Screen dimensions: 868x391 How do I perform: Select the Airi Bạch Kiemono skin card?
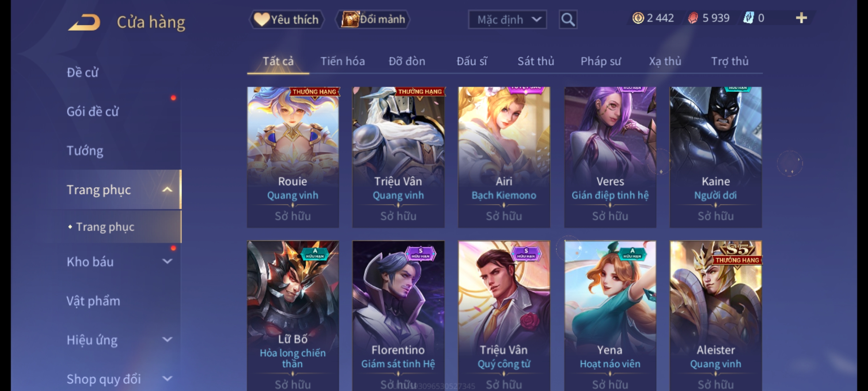pos(504,157)
